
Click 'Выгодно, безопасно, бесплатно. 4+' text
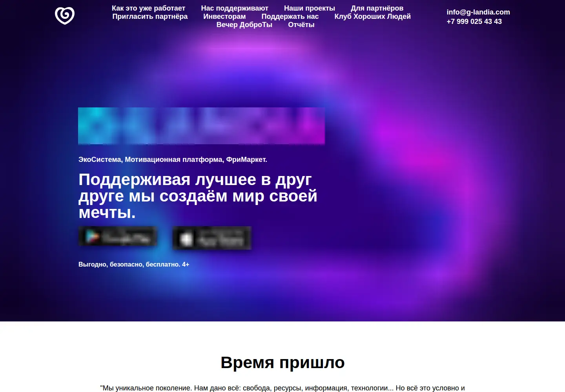134,265
